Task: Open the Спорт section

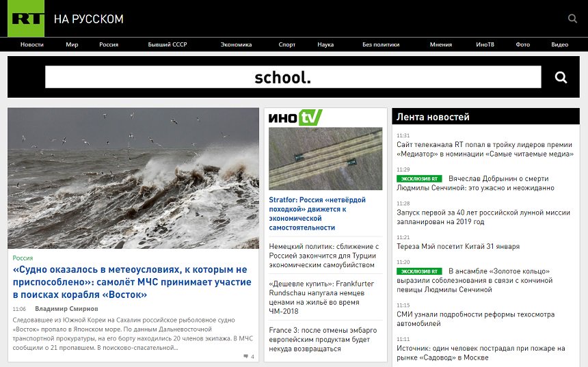Action: click(x=287, y=44)
